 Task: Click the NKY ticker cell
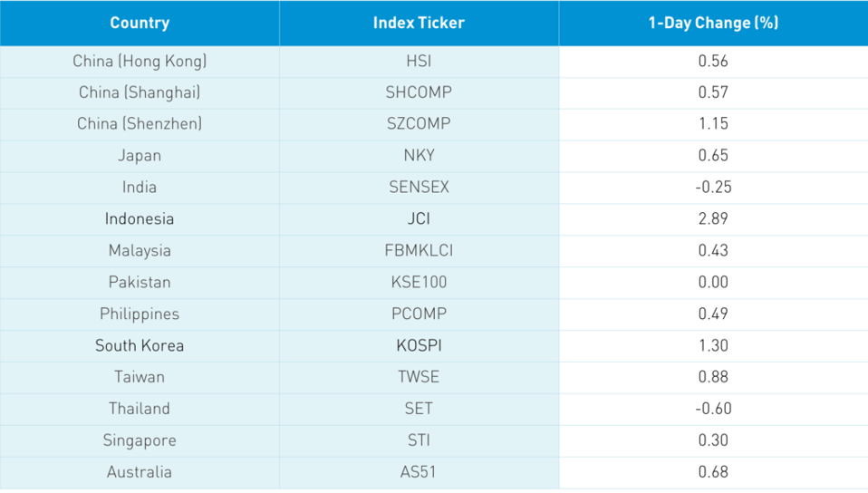click(x=419, y=155)
